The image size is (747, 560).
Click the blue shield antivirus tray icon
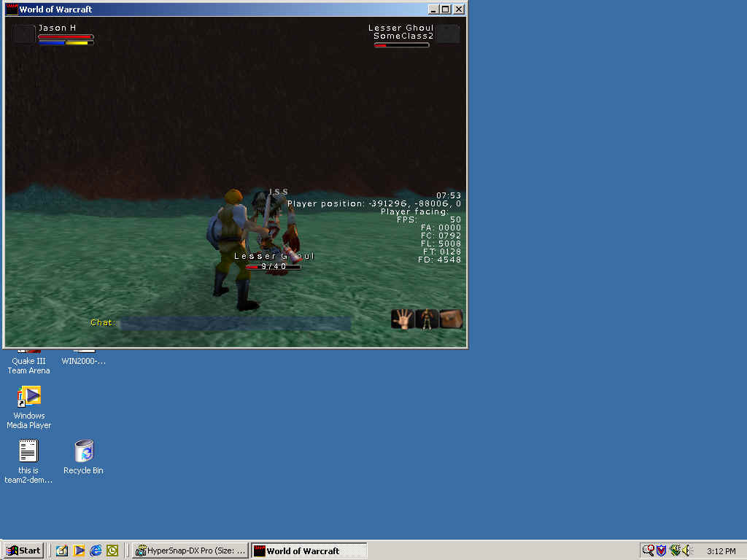pyautogui.click(x=661, y=551)
